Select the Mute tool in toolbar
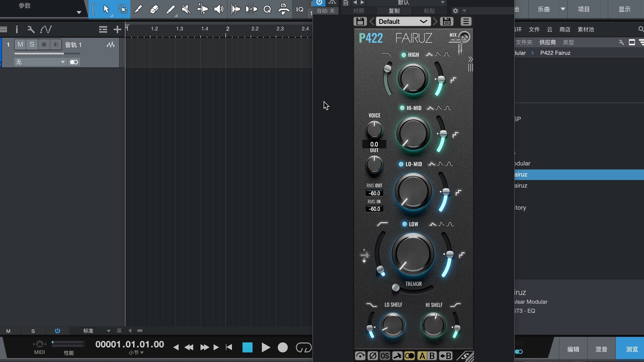 click(x=186, y=9)
